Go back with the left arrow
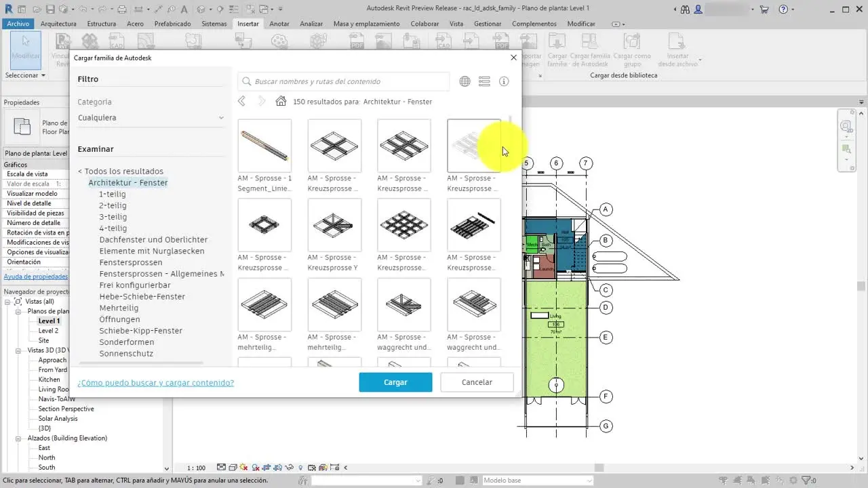Viewport: 868px width, 488px height. [241, 102]
